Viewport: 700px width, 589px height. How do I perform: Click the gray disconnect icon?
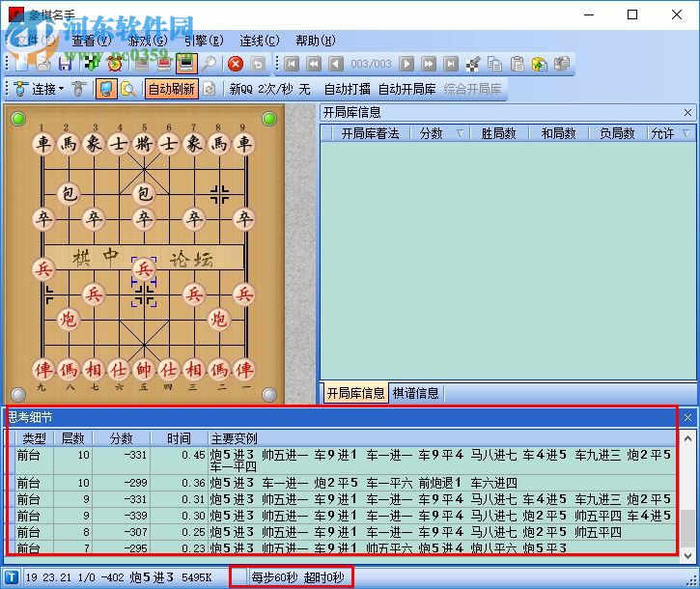78,89
